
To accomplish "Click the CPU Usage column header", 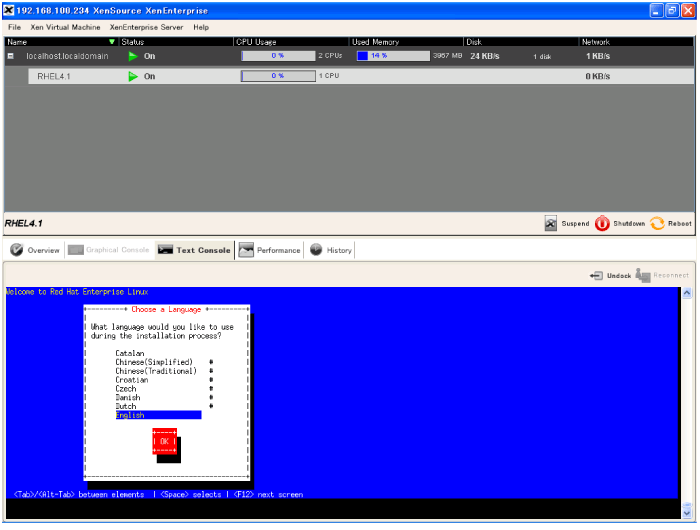I will 256,42.
